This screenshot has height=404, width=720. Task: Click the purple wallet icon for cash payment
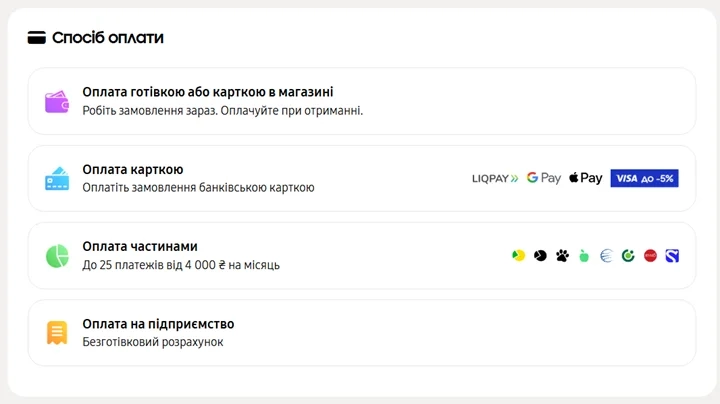[57, 102]
